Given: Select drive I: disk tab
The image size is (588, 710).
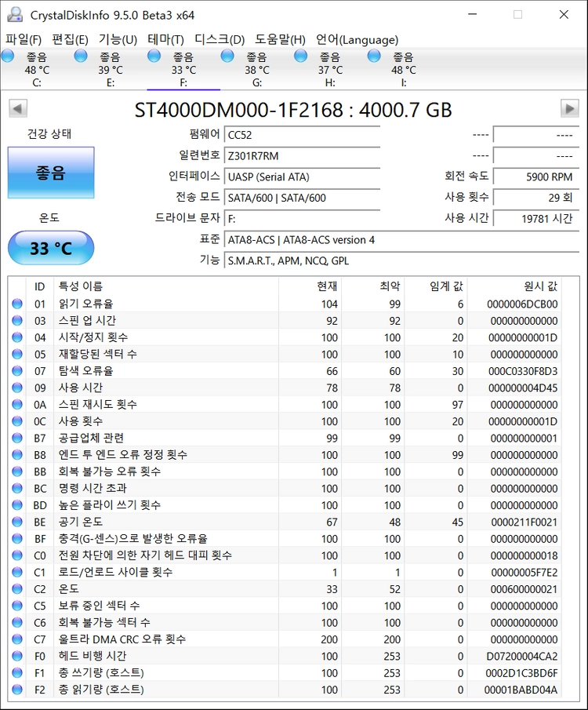Looking at the screenshot, I should [x=403, y=69].
